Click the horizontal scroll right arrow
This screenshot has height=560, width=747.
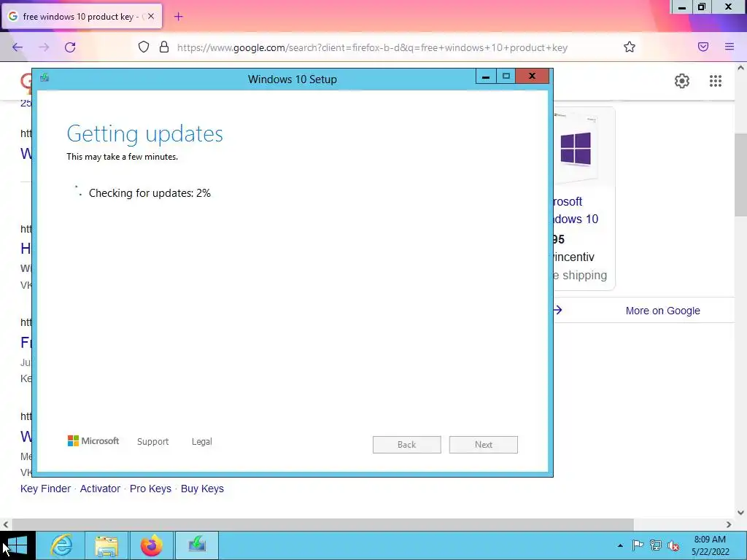[729, 524]
